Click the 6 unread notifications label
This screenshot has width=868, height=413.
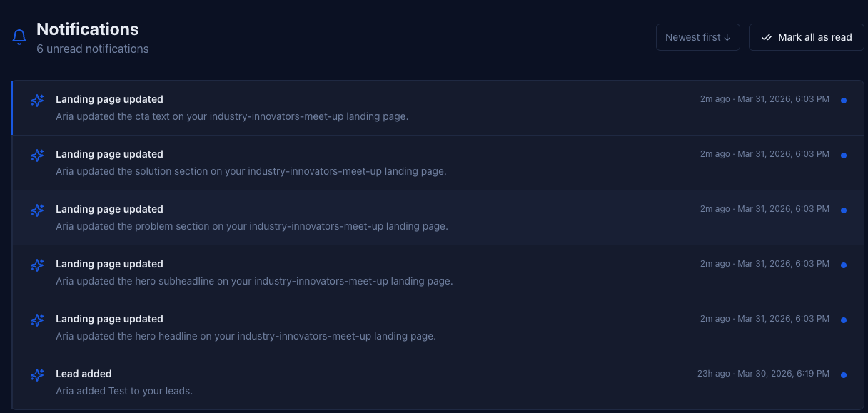pyautogui.click(x=92, y=49)
